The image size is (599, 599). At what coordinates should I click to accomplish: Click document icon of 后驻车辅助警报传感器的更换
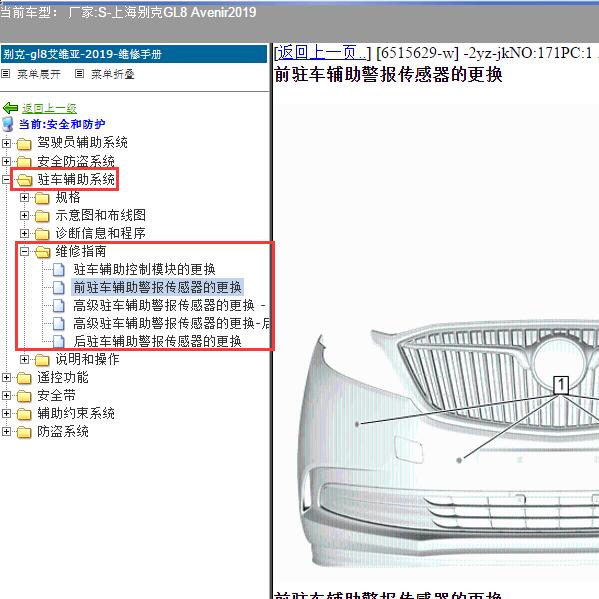[x=58, y=341]
